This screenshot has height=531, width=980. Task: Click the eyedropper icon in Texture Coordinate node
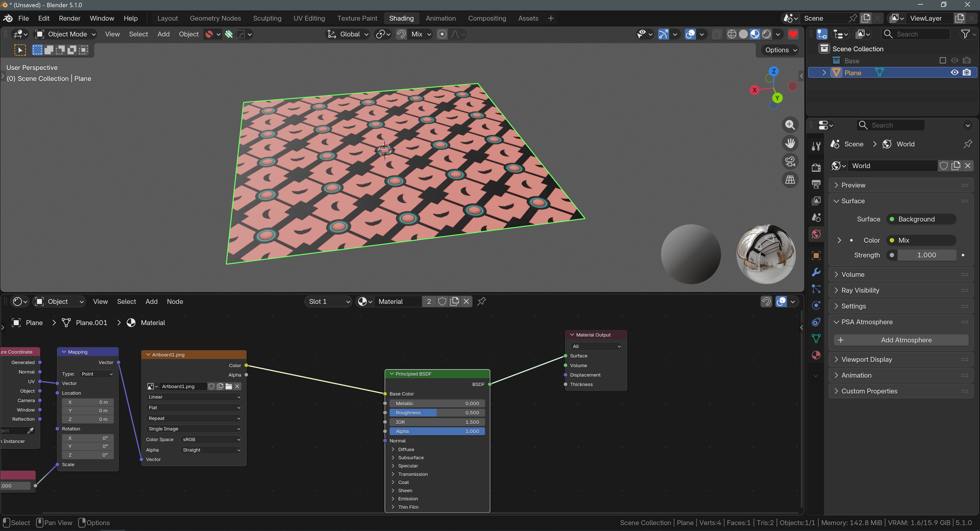30,431
